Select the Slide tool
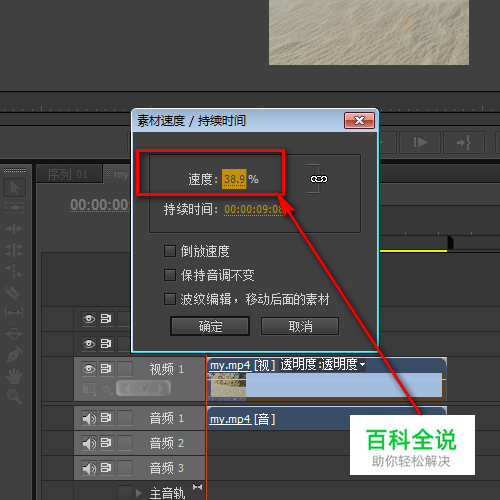Viewport: 500px width, 500px height. click(x=14, y=333)
